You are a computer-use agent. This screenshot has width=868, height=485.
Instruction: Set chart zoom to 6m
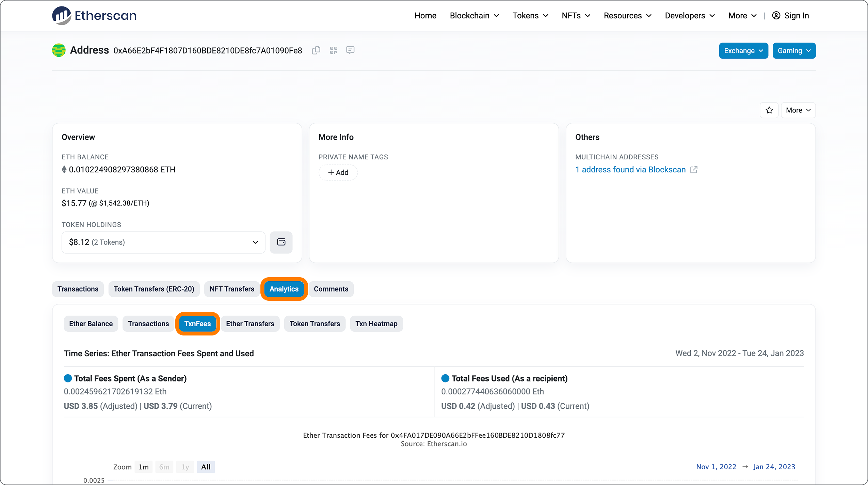pos(164,467)
